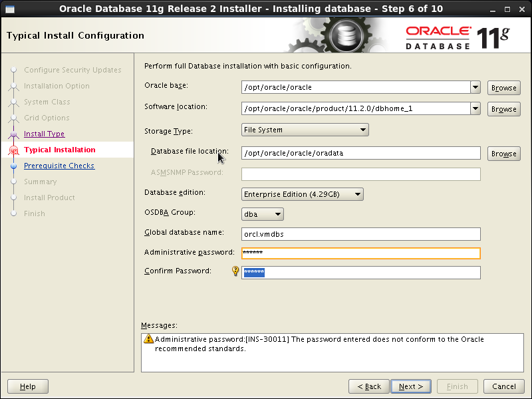The height and width of the screenshot is (399, 532).
Task: Click the "Configure Security Updates" step text
Action: 72,70
